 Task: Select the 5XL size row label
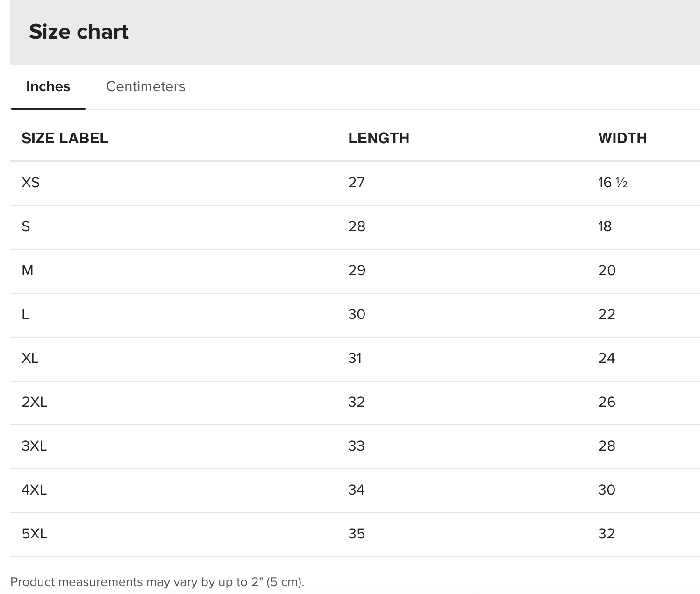pos(34,534)
